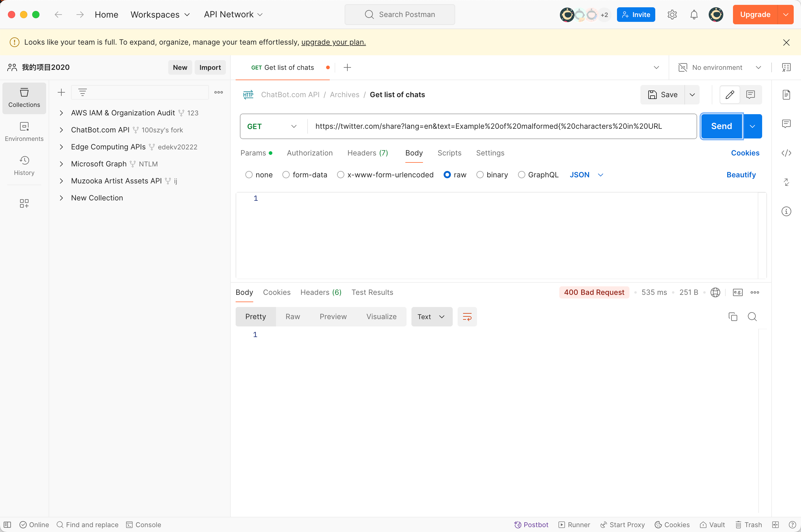
Task: Click the filter icon in collections search
Action: point(83,92)
